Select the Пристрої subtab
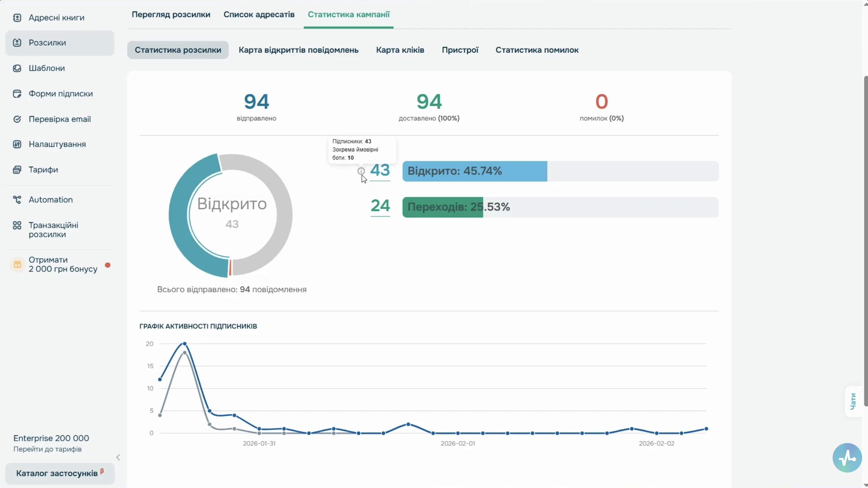Viewport: 868px width, 488px height. pyautogui.click(x=460, y=50)
